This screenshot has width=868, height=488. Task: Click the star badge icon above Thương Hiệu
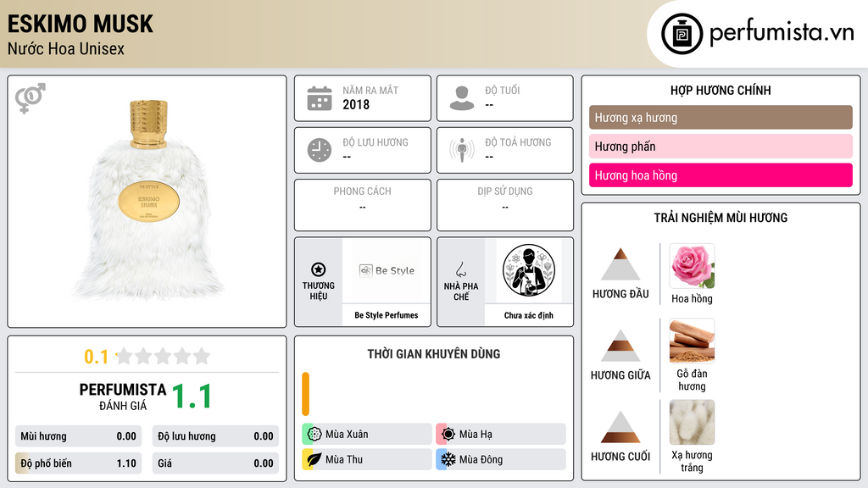click(x=319, y=269)
